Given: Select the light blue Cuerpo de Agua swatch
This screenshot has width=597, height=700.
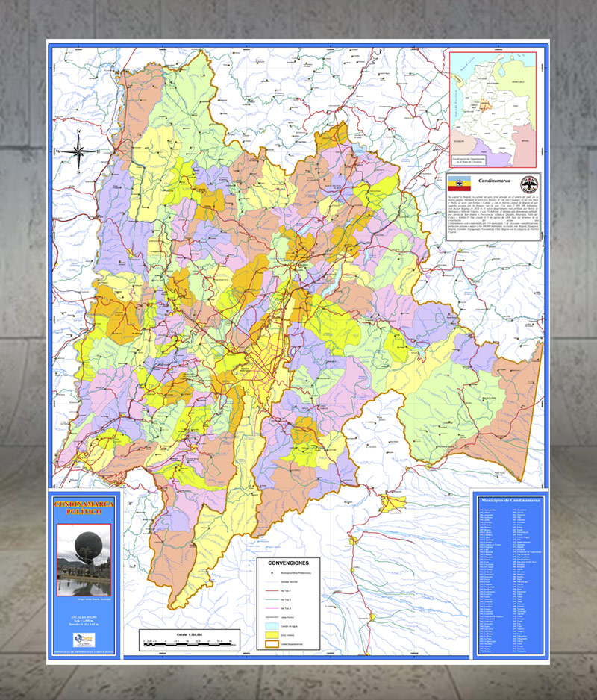Looking at the screenshot, I should 272,626.
